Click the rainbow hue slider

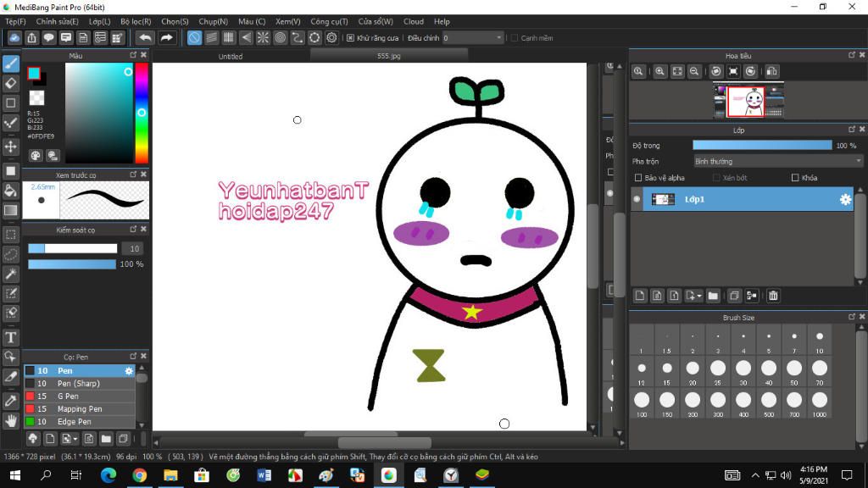[142, 113]
